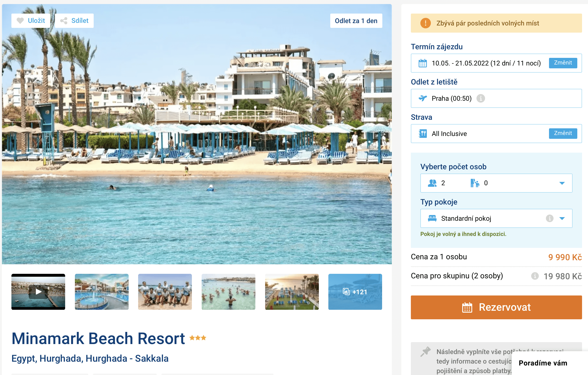
Task: Click the heart icon to save hotel
Action: (20, 21)
